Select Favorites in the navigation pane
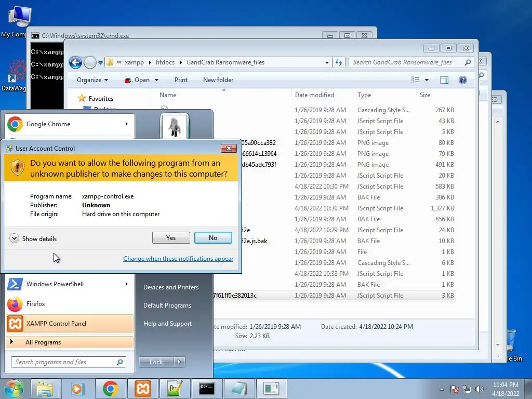The height and width of the screenshot is (399, 532). [x=101, y=99]
